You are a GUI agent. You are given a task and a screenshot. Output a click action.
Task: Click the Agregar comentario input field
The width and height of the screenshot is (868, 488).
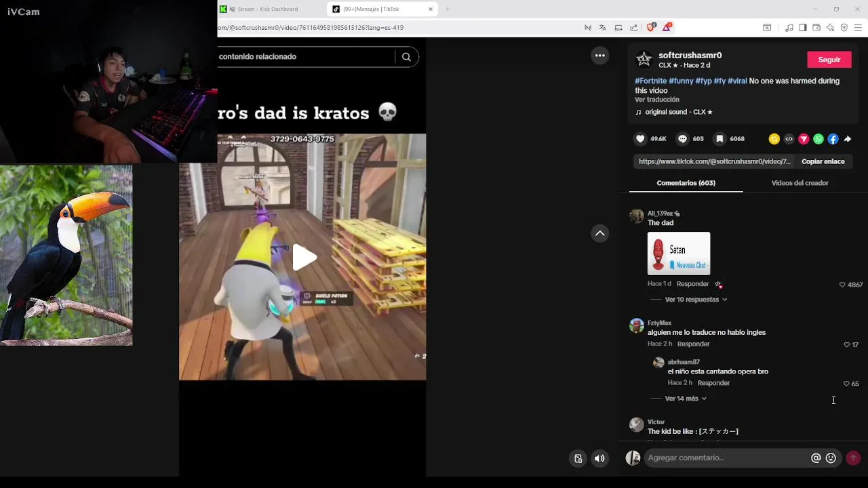tap(726, 458)
